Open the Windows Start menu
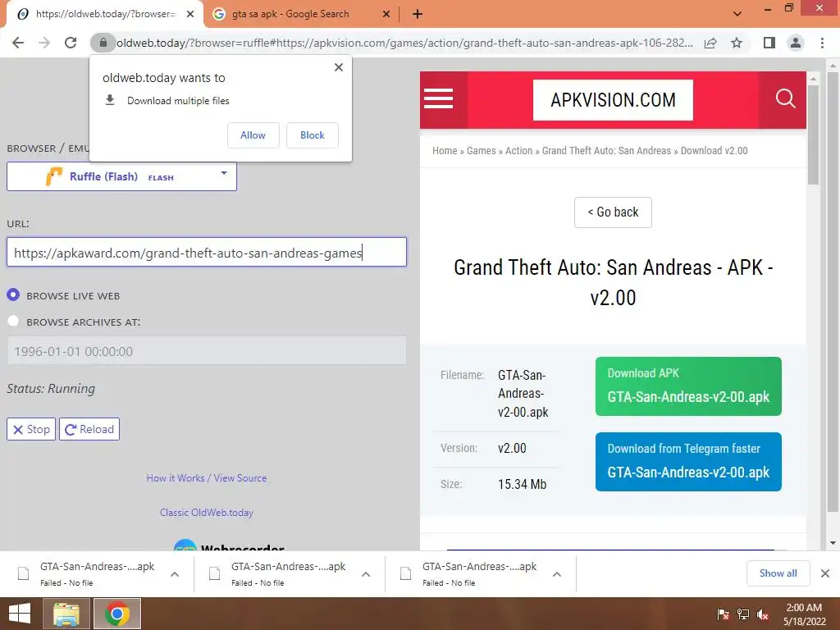840x630 pixels. click(x=20, y=614)
